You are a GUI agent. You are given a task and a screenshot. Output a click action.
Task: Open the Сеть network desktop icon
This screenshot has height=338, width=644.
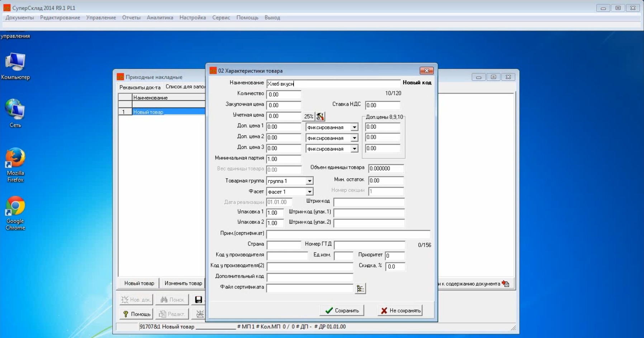[x=15, y=113]
